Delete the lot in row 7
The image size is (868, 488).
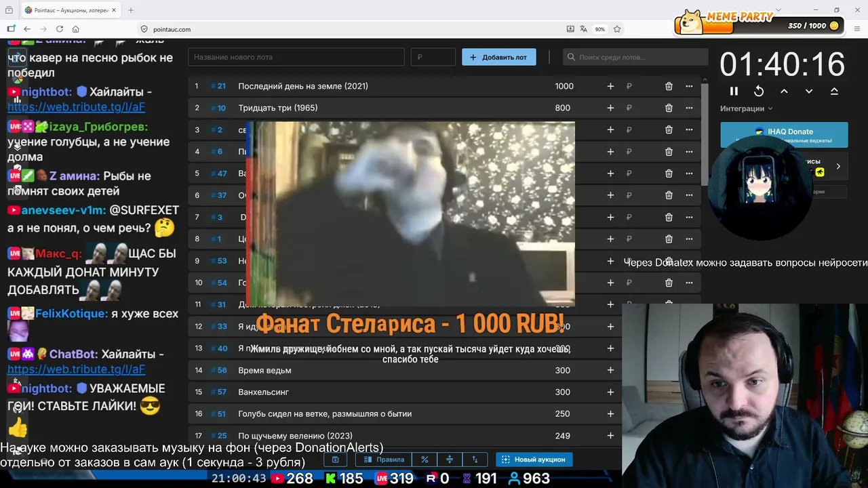pyautogui.click(x=669, y=217)
